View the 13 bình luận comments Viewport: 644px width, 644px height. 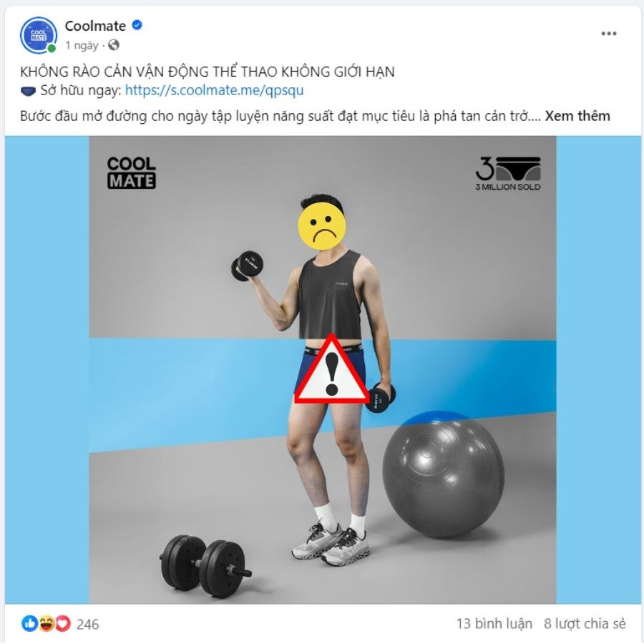(494, 623)
